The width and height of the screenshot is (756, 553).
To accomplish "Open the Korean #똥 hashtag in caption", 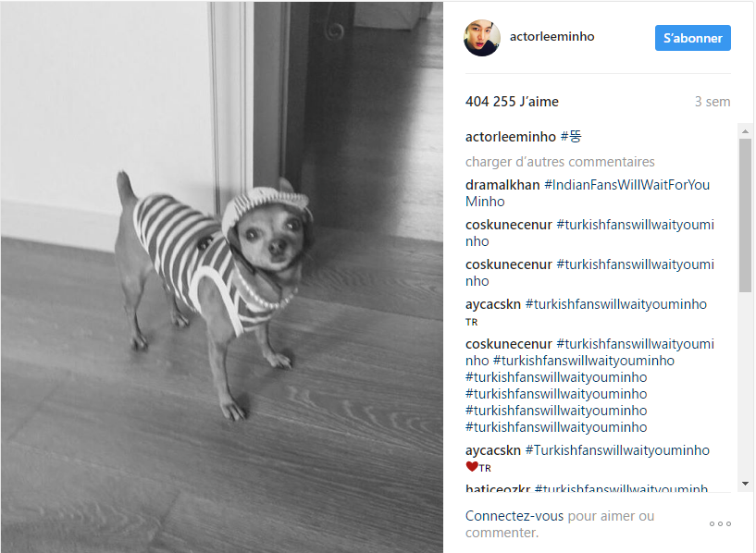I will click(x=571, y=137).
